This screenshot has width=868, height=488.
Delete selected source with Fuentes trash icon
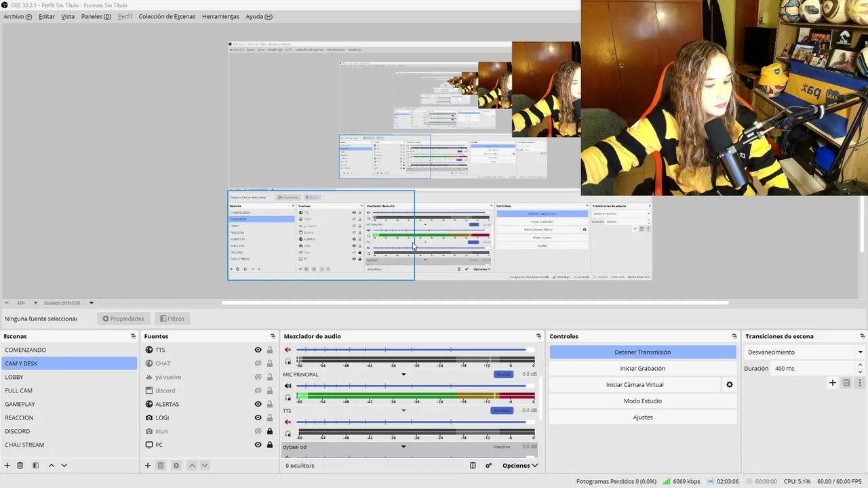(x=161, y=466)
